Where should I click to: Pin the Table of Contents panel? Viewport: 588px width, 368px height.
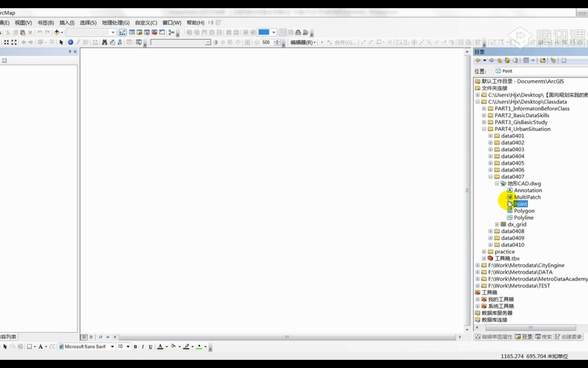70,51
